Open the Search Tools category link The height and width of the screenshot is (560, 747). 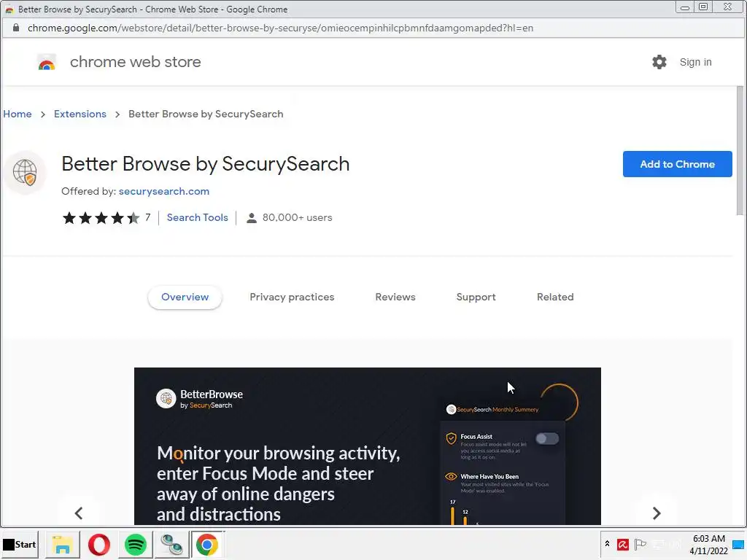(197, 217)
